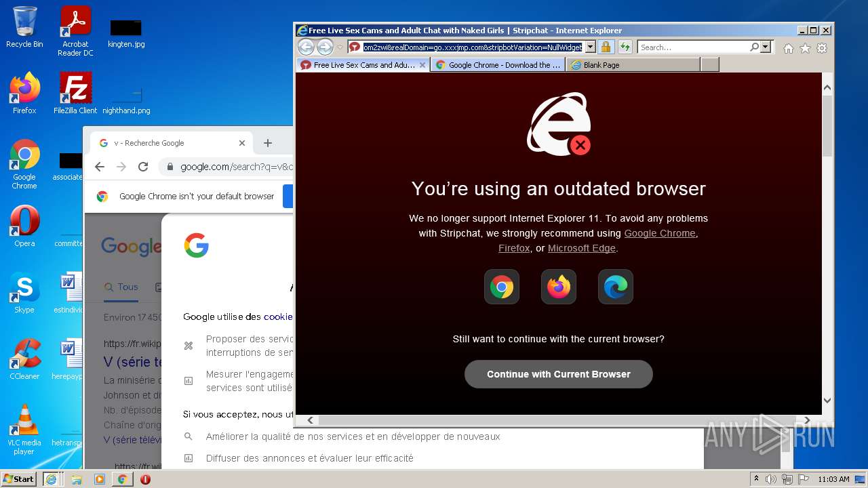Open kingten.jpg file on desktop
This screenshot has width=868, height=488.
click(x=126, y=34)
